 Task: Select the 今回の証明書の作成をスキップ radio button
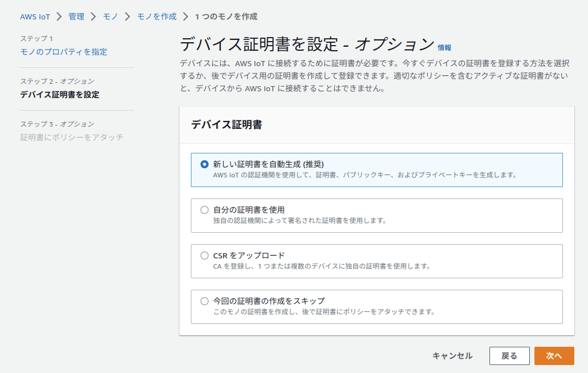coord(205,301)
